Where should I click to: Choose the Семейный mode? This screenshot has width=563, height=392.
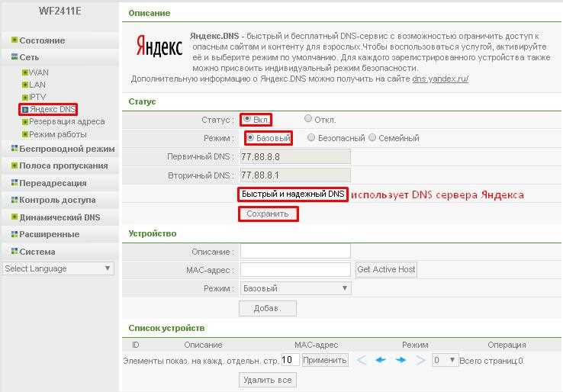[x=372, y=137]
